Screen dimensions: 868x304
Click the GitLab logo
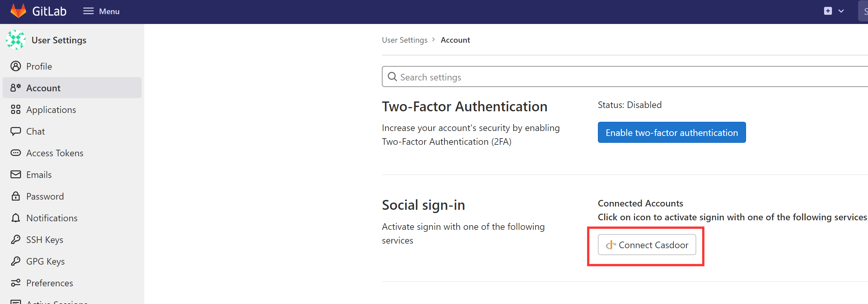(x=19, y=11)
